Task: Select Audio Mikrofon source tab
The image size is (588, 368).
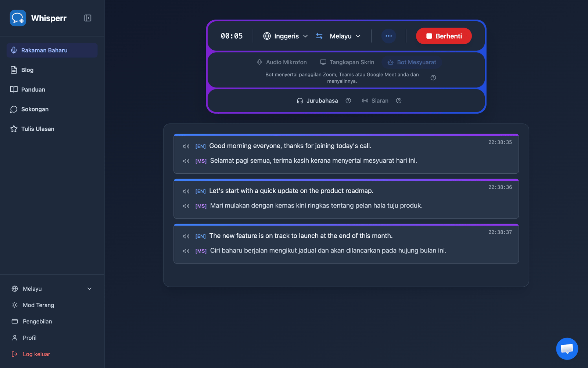Action: [x=282, y=62]
